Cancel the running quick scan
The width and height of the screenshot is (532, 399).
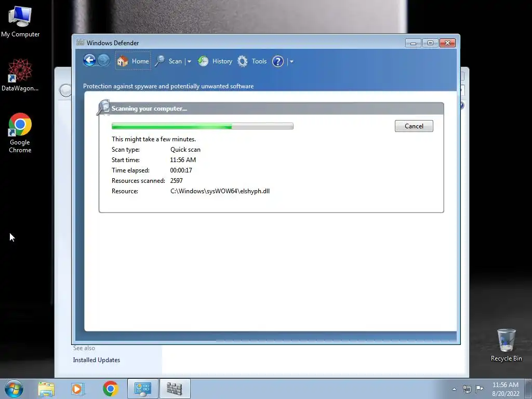pos(414,126)
